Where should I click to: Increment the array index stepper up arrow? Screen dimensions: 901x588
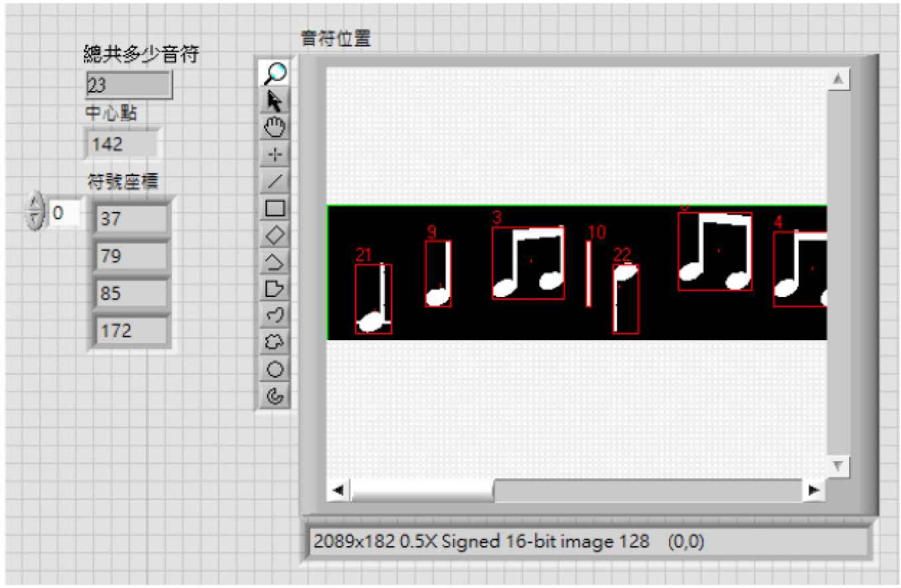36,202
